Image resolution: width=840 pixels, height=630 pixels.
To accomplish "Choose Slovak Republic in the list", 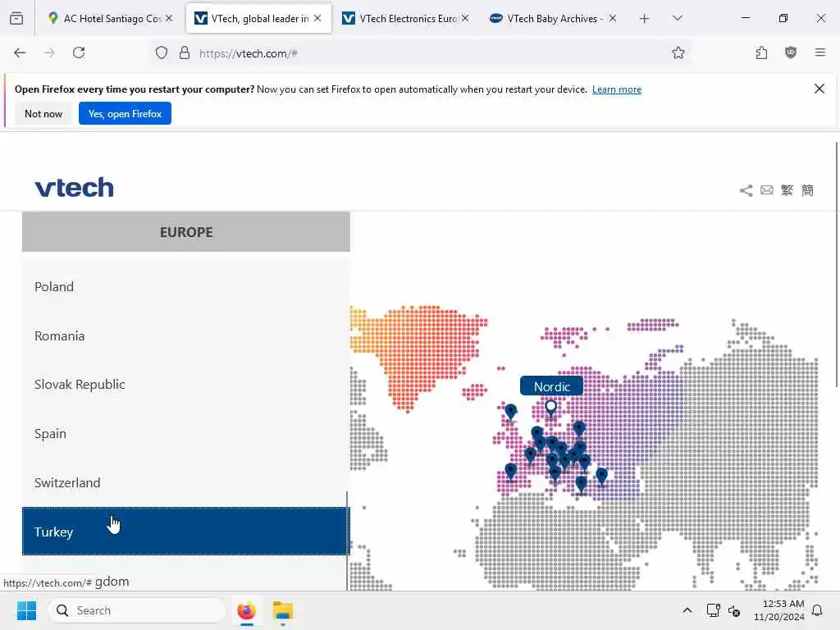I will tap(185, 385).
